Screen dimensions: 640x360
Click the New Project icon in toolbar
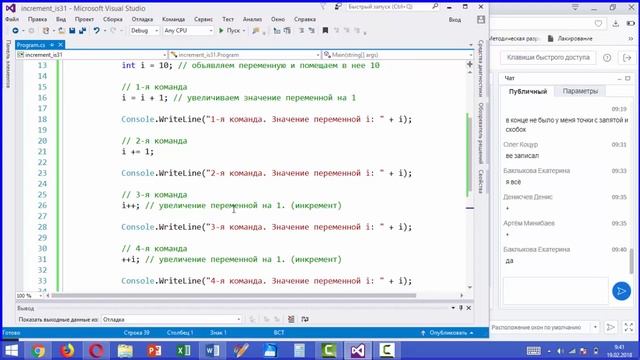(x=46, y=31)
